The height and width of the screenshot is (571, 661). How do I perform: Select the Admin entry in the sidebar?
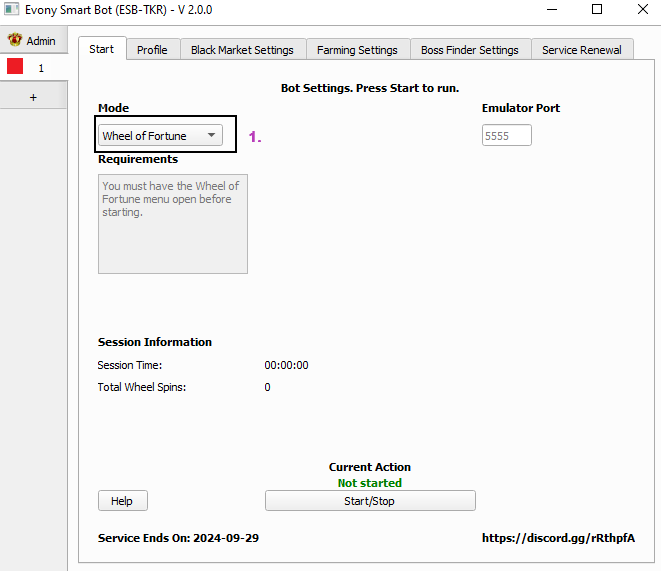click(x=33, y=40)
